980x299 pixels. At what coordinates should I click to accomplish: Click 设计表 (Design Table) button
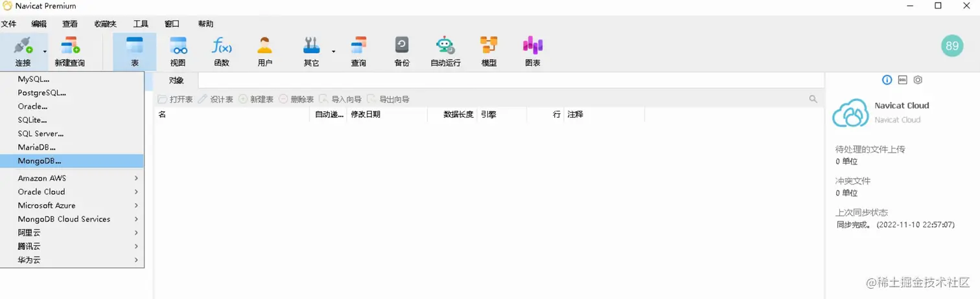click(x=216, y=99)
